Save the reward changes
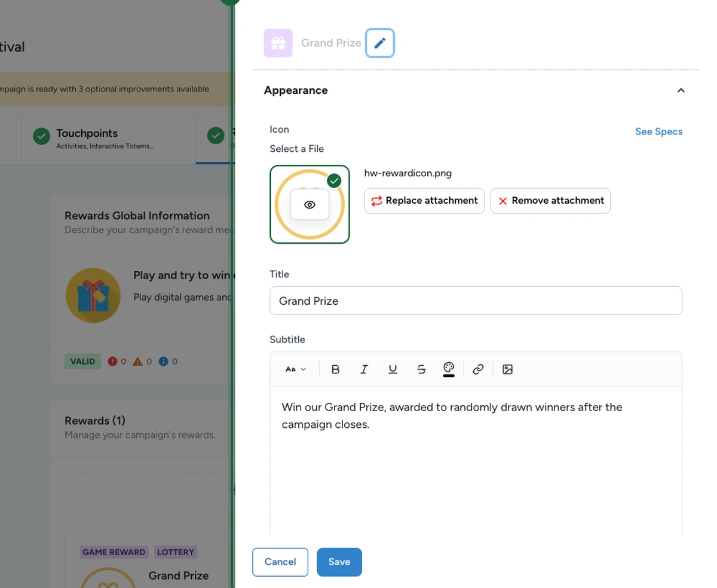Screen dimensions: 717x588 tap(339, 562)
